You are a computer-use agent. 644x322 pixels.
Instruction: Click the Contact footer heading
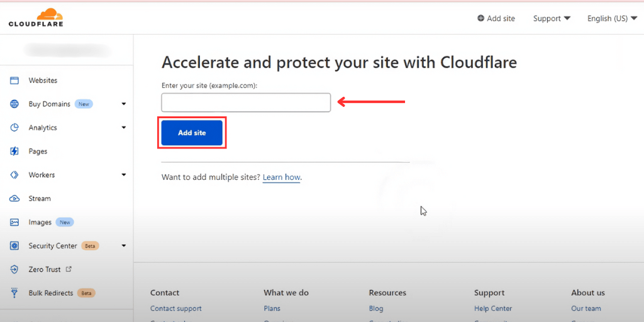coord(165,293)
